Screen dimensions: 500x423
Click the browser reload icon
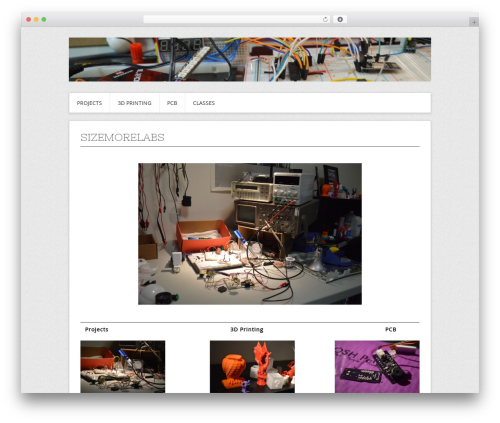coord(325,20)
